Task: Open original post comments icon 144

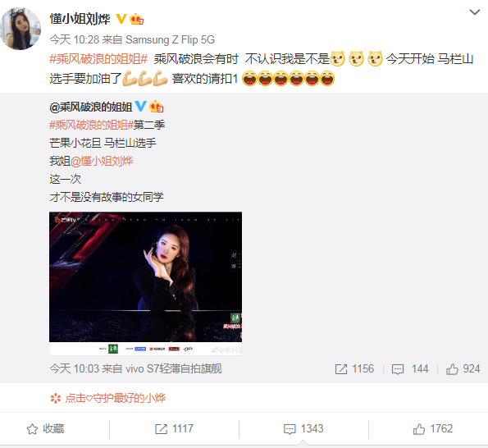Action: pyautogui.click(x=410, y=369)
